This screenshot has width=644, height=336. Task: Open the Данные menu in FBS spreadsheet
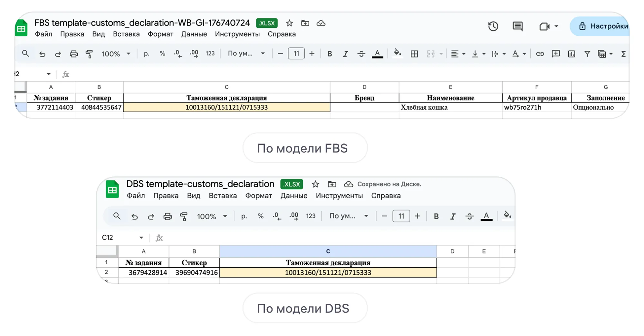[x=194, y=34]
